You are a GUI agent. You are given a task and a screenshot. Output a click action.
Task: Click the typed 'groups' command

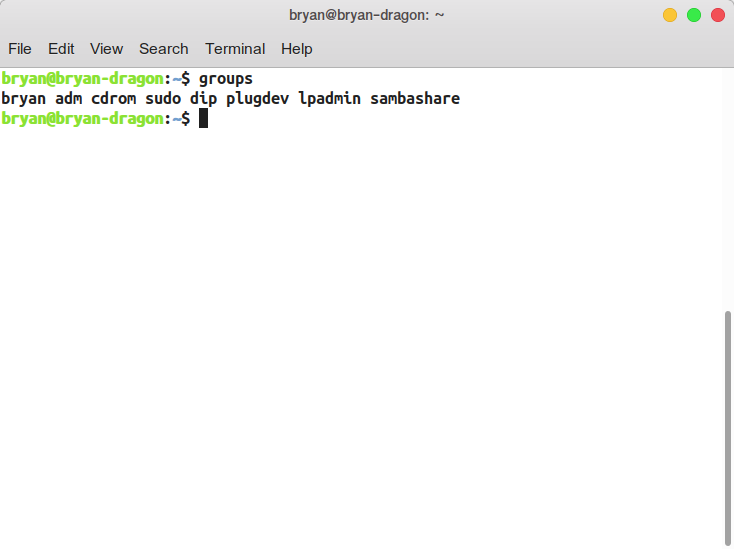point(226,78)
